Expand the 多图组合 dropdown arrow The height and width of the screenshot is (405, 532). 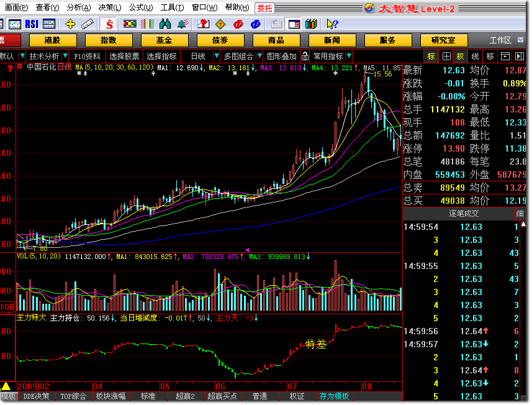click(x=259, y=56)
